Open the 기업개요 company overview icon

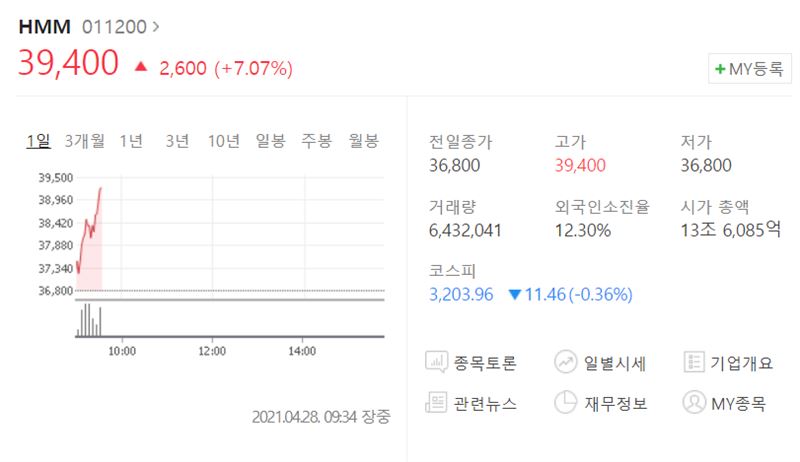(694, 362)
